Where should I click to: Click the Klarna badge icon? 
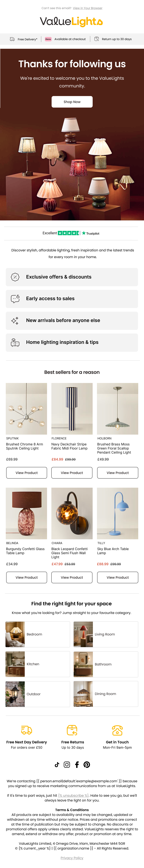pyautogui.click(x=48, y=39)
